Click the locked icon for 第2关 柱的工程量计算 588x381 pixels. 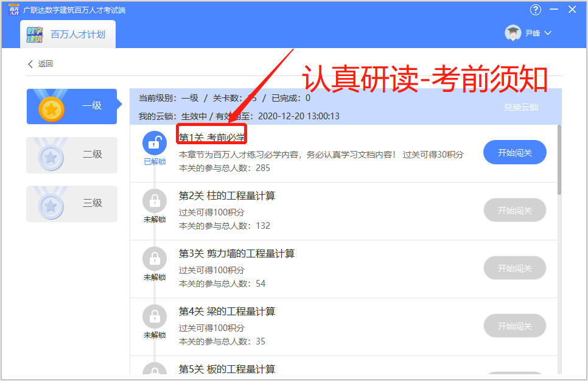tap(155, 201)
